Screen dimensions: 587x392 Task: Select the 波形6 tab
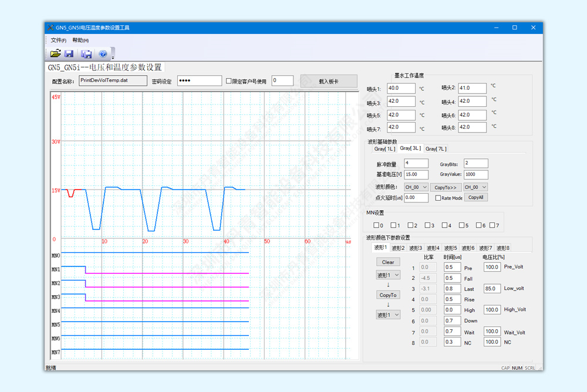pos(468,248)
